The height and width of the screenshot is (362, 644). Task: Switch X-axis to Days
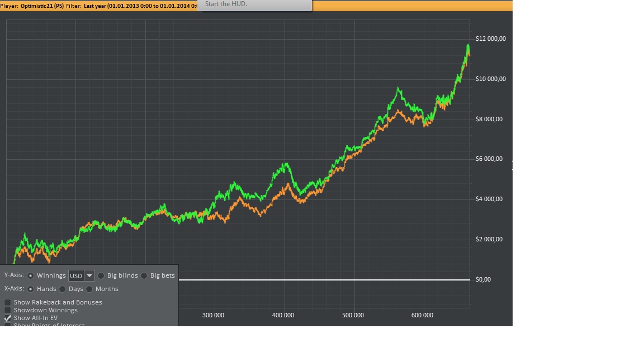[63, 289]
